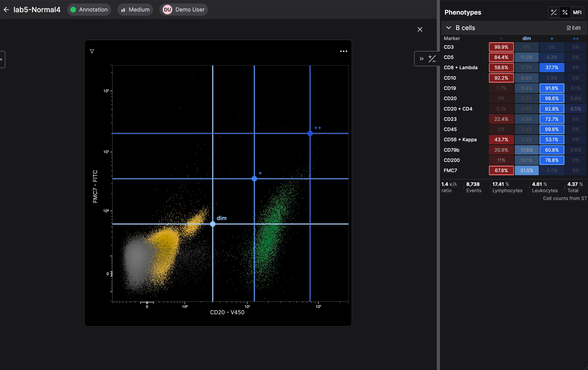
Task: Select CD23 negative 22.4% cell
Action: pyautogui.click(x=501, y=119)
